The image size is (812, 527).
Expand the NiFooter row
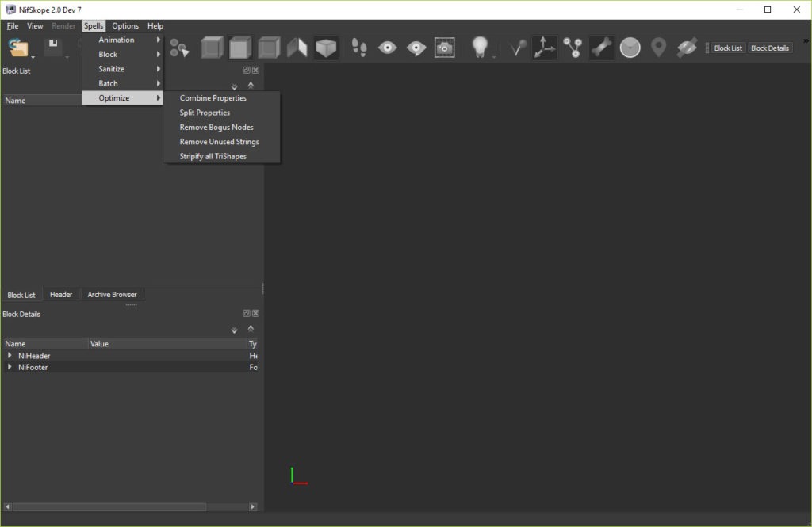tap(10, 367)
